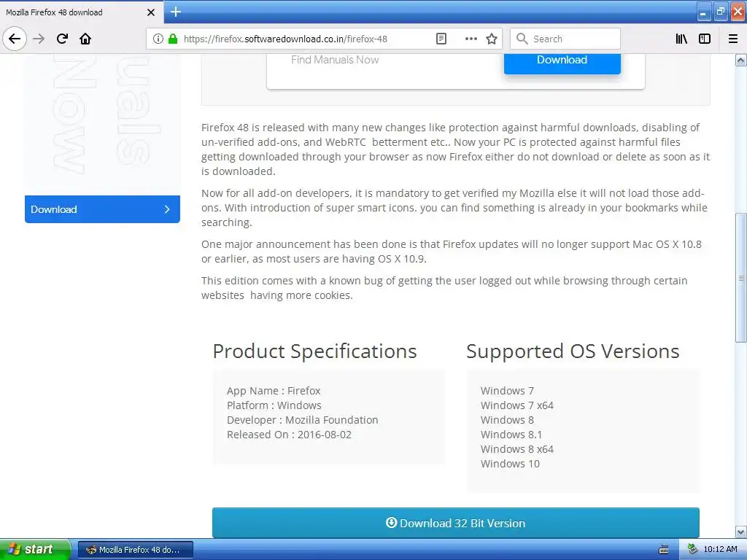The width and height of the screenshot is (747, 560).
Task: Click the green secure padlock icon
Action: [x=173, y=39]
